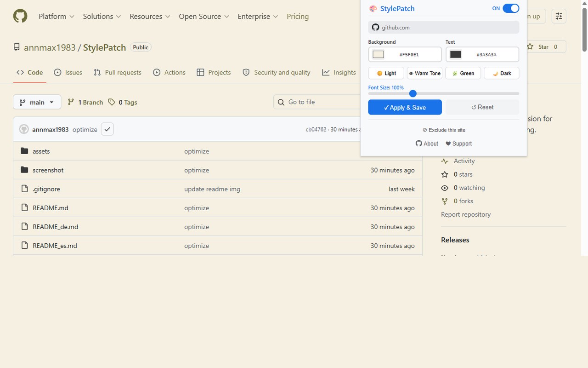The width and height of the screenshot is (588, 368).
Task: Click the Text hex code field
Action: pyautogui.click(x=486, y=54)
